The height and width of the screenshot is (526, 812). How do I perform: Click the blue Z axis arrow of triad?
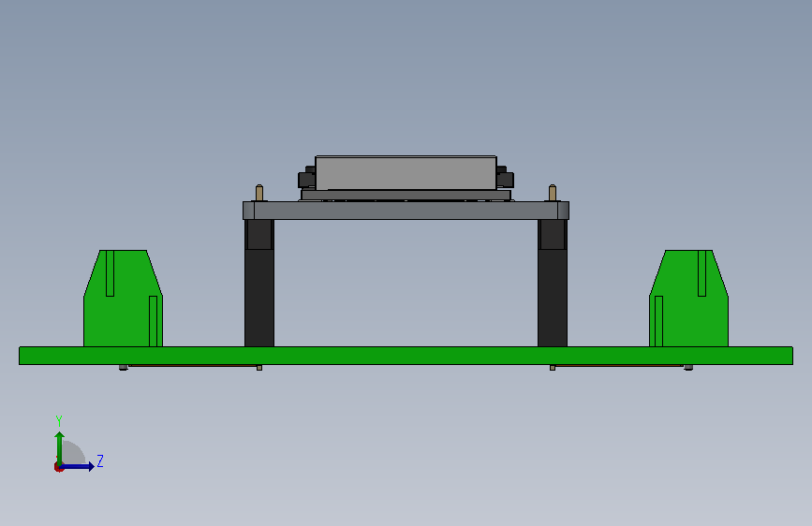point(78,466)
